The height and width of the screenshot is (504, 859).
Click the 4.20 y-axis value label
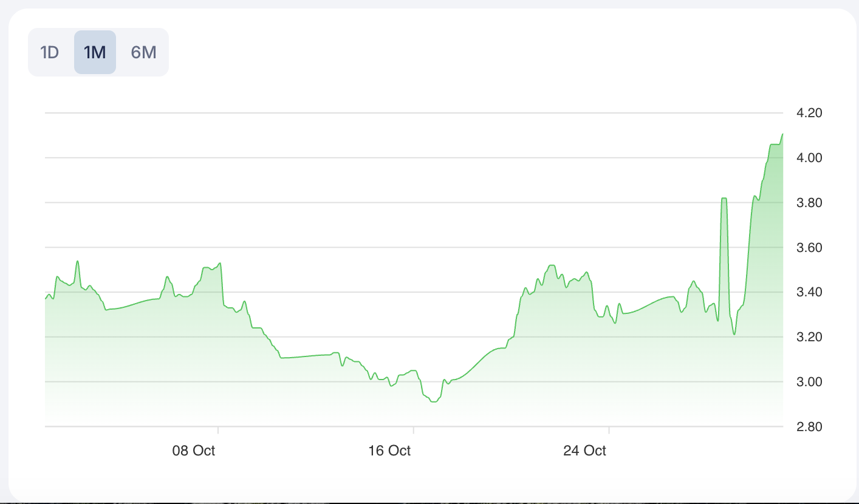(x=809, y=113)
